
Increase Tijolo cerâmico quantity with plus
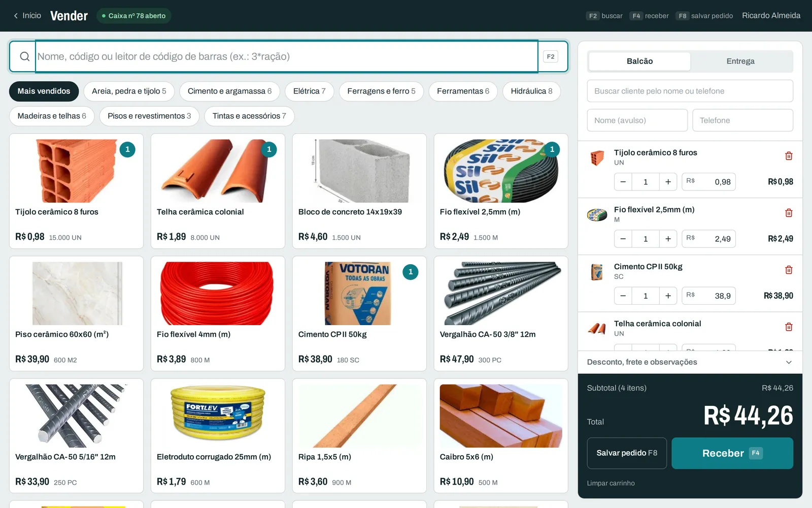pos(668,182)
